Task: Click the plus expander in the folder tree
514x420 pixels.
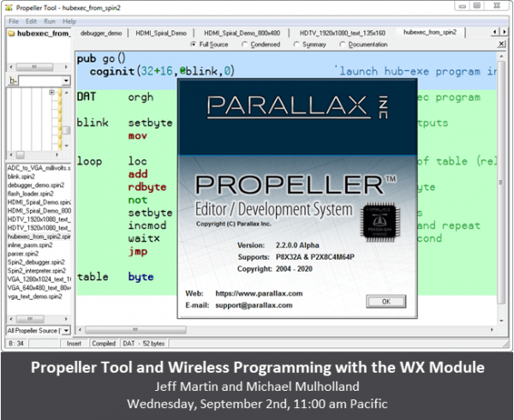Action: pos(51,92)
